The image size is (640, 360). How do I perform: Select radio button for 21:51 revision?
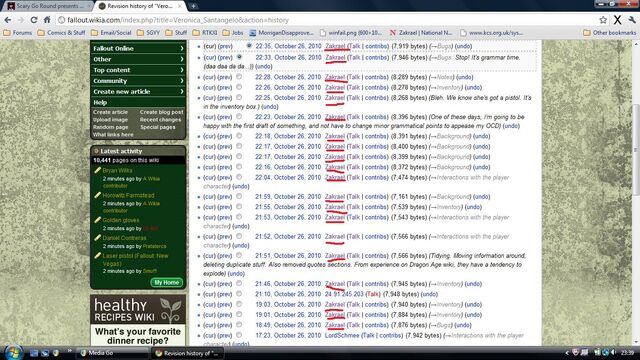coord(239,255)
